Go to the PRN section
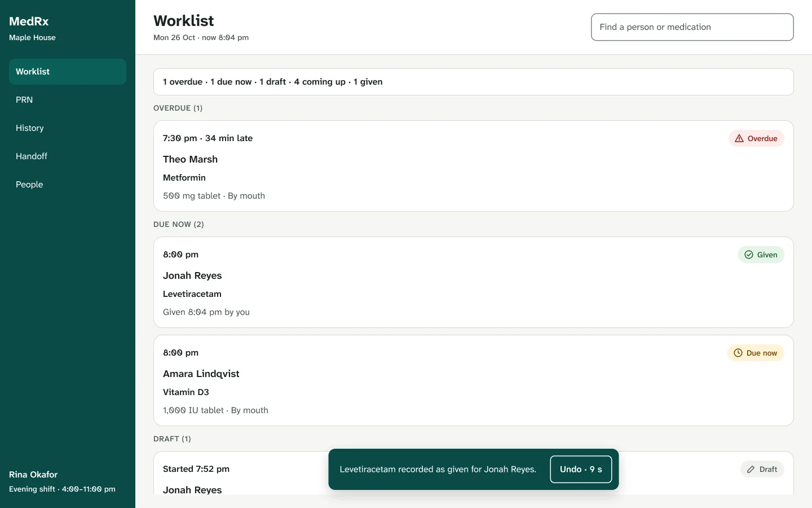 (x=68, y=100)
